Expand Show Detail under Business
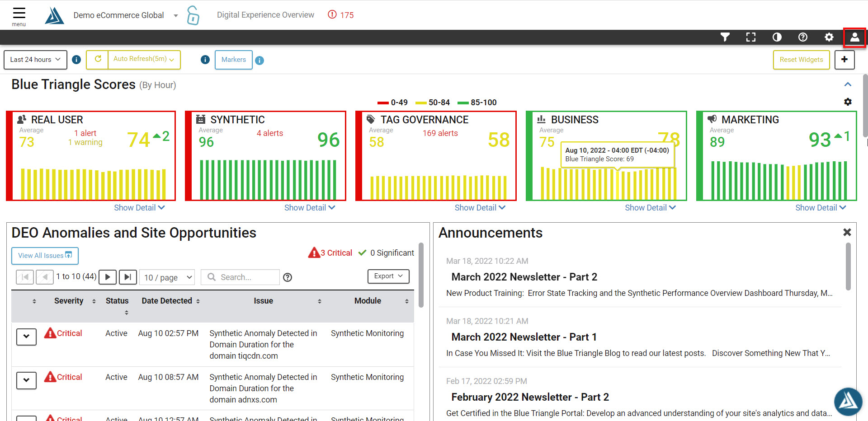Screen dimensions: 868x421 (650, 208)
